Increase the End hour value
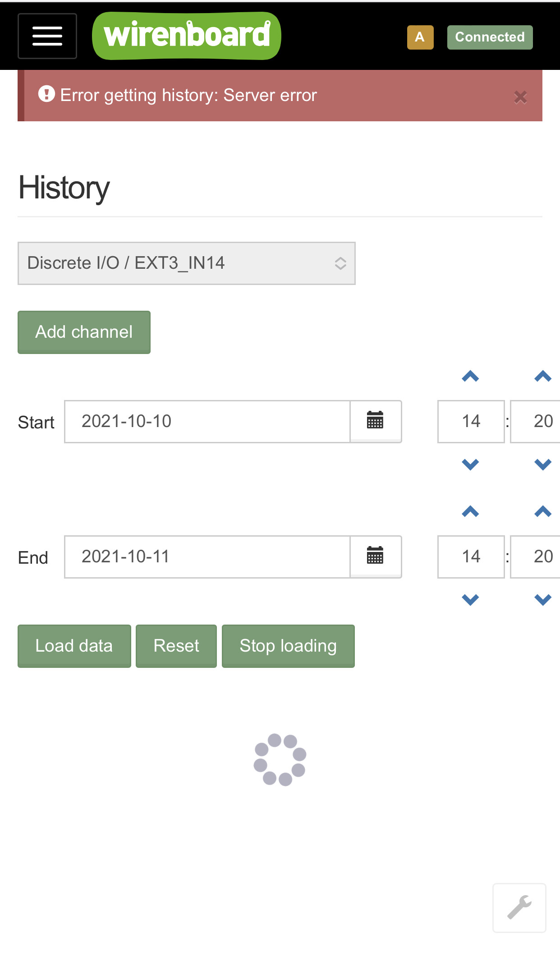Viewport: 560px width, 970px height. pyautogui.click(x=470, y=511)
